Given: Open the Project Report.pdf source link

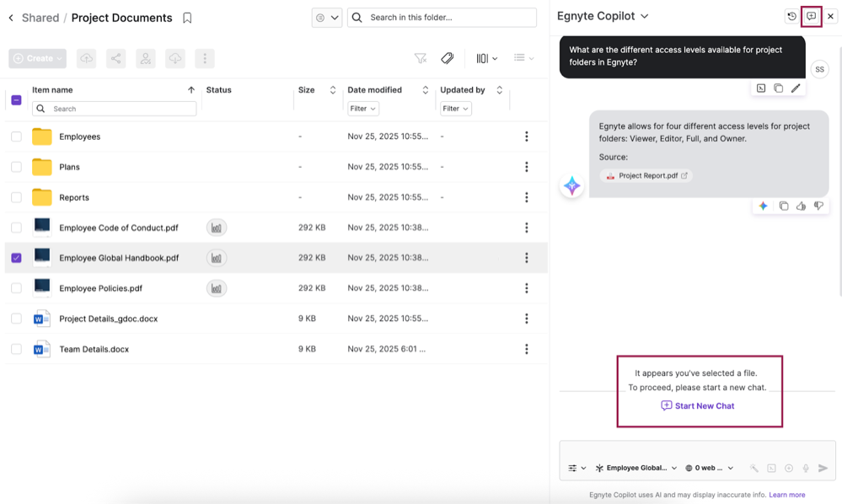Looking at the screenshot, I should click(647, 176).
